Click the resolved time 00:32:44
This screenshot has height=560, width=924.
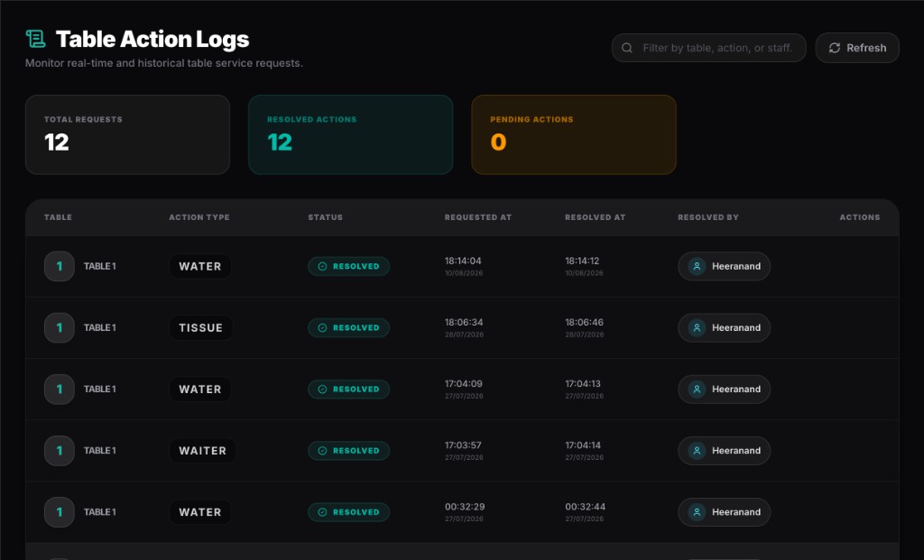585,507
